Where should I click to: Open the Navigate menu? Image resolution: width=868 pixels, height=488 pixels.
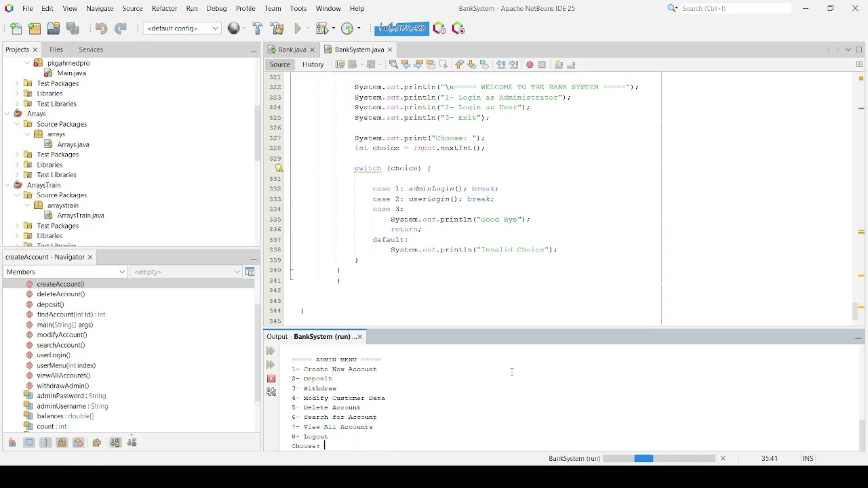tap(100, 8)
